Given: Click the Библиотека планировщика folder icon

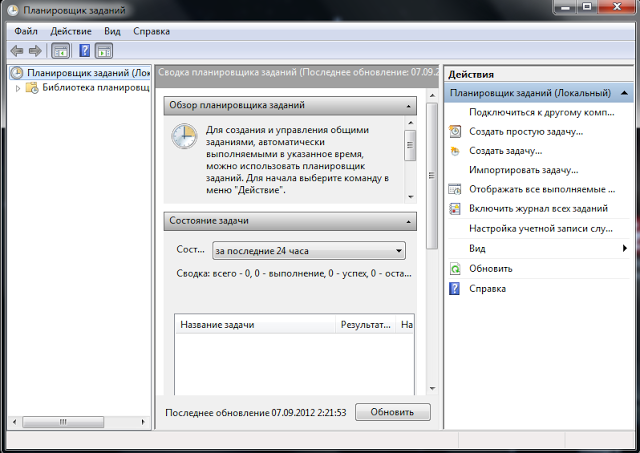Looking at the screenshot, I should pyautogui.click(x=32, y=87).
